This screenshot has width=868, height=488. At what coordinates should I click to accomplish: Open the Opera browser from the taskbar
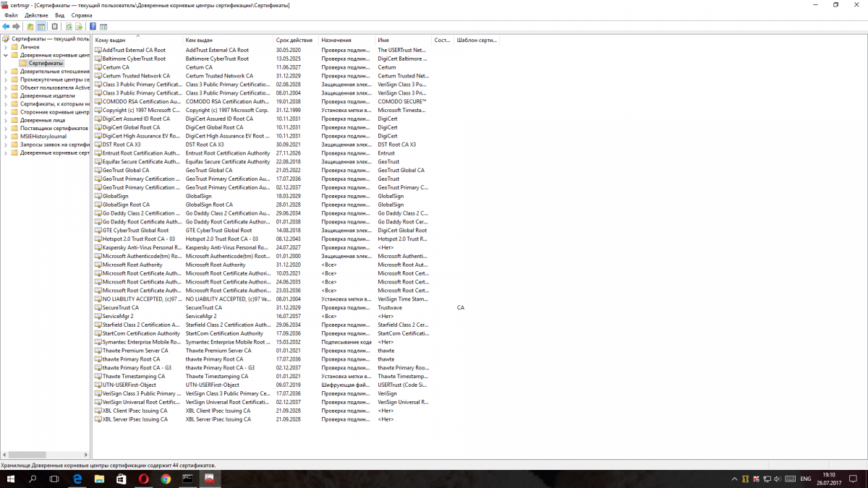tap(143, 479)
